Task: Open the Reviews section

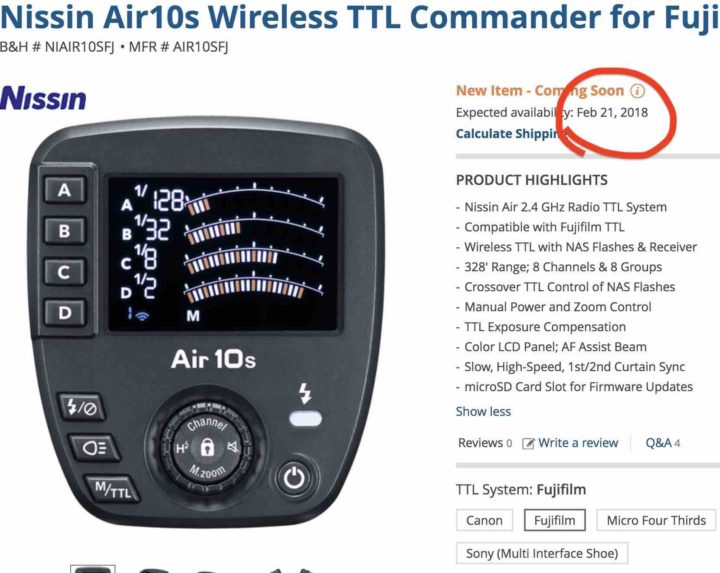Action: [485, 443]
